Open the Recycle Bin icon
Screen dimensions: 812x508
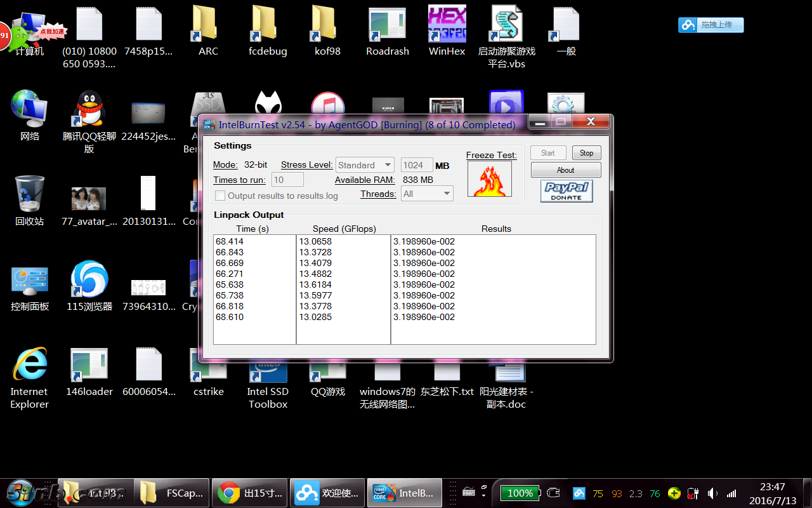[x=29, y=200]
